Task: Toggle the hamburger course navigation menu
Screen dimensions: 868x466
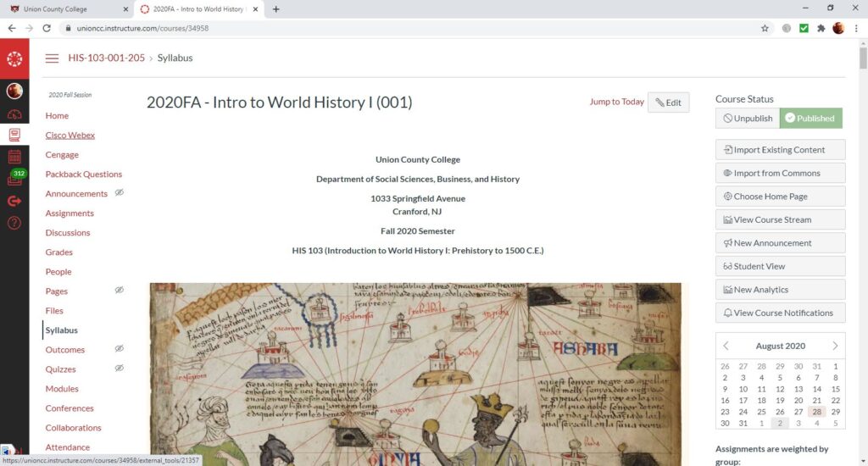Action: click(52, 58)
